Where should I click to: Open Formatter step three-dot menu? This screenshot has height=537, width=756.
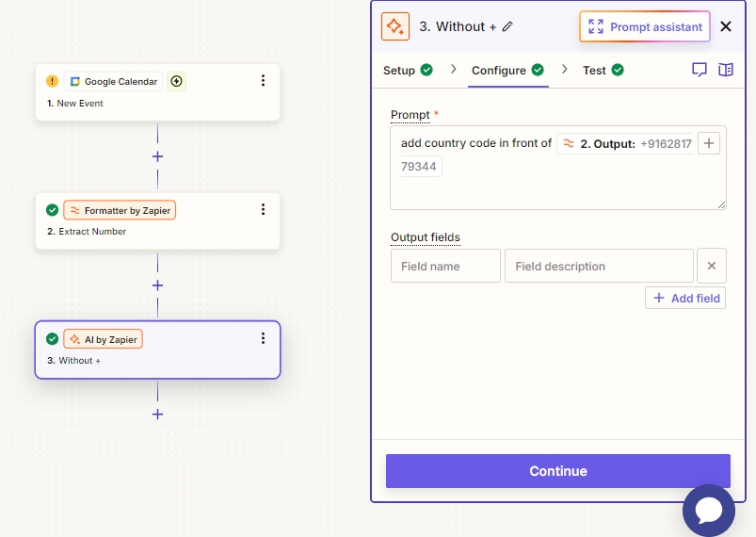click(x=263, y=210)
